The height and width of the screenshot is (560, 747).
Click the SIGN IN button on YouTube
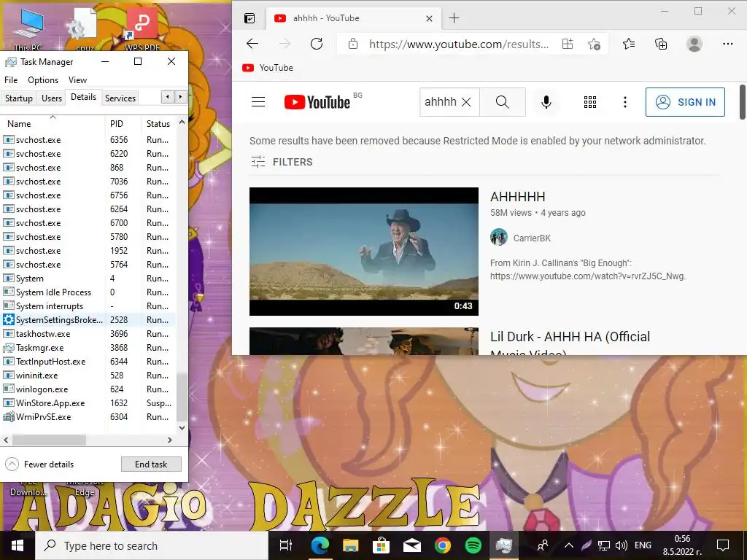click(x=685, y=102)
